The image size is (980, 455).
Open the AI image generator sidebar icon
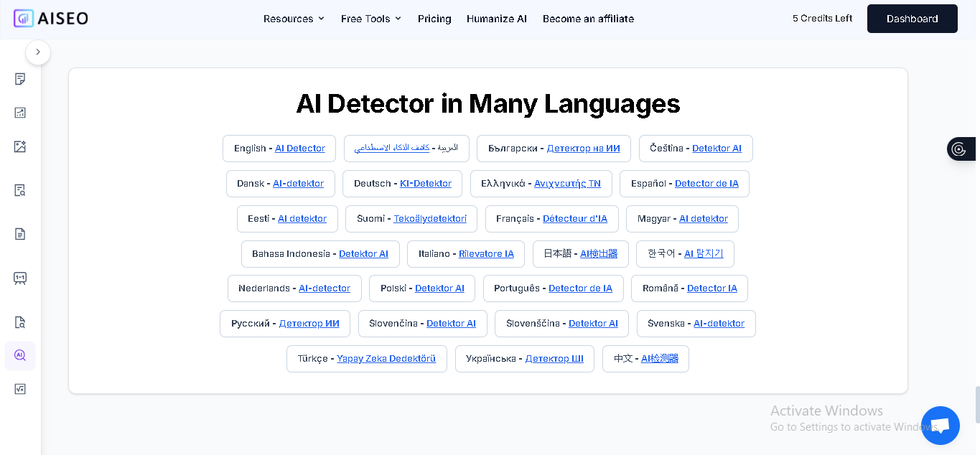point(20,146)
